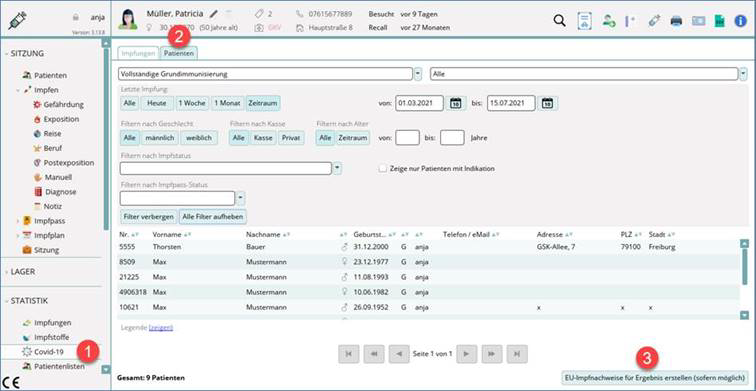Select Heute for Letzte Impfung filter
The height and width of the screenshot is (391, 756).
[x=157, y=103]
